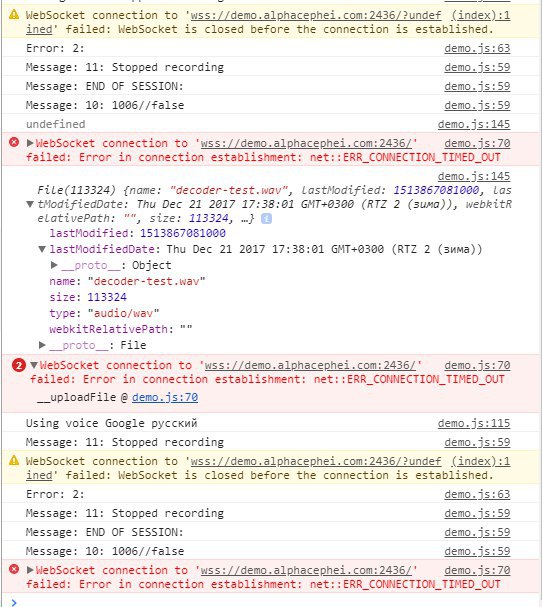Click the blue console prompt chevron
The height and width of the screenshot is (607, 542).
(14, 602)
